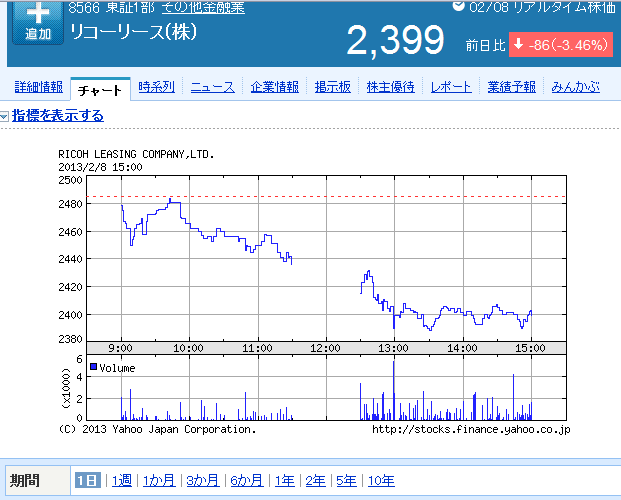Click the 9:00 time axis label

point(120,348)
